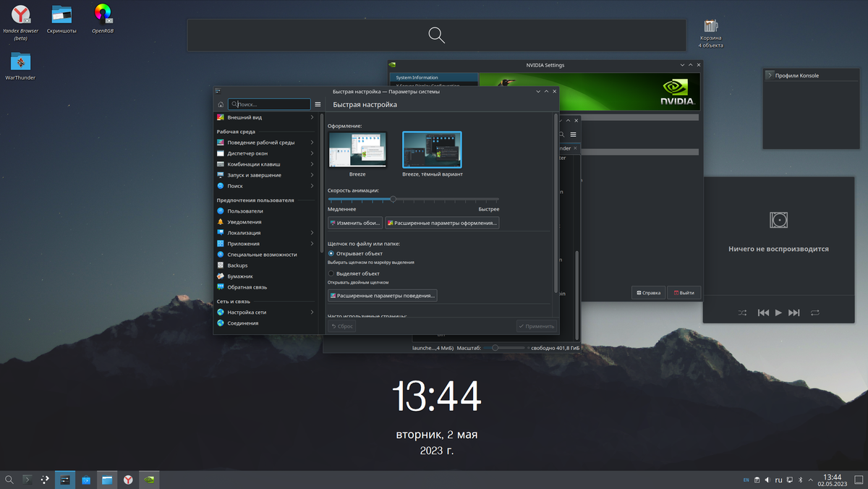Skip to next track in media widget

coord(794,312)
